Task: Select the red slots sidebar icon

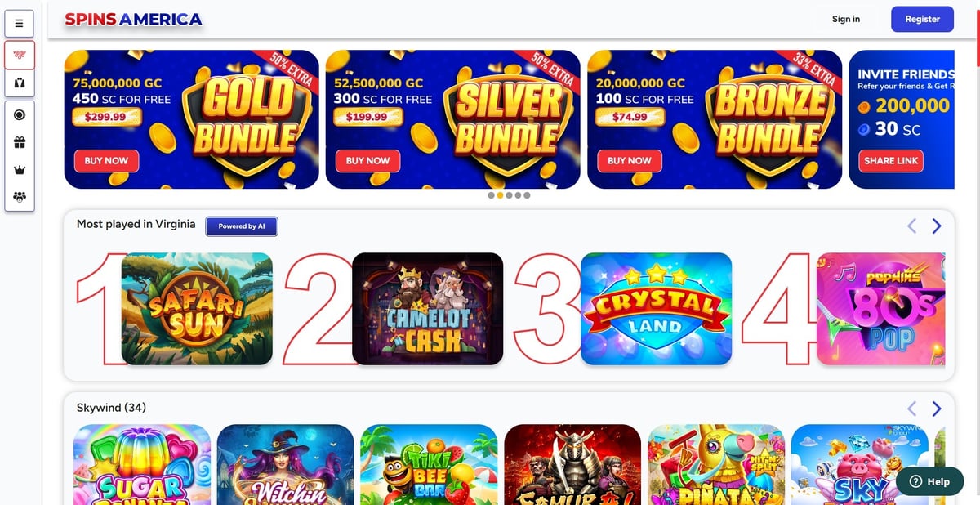Action: coord(20,55)
